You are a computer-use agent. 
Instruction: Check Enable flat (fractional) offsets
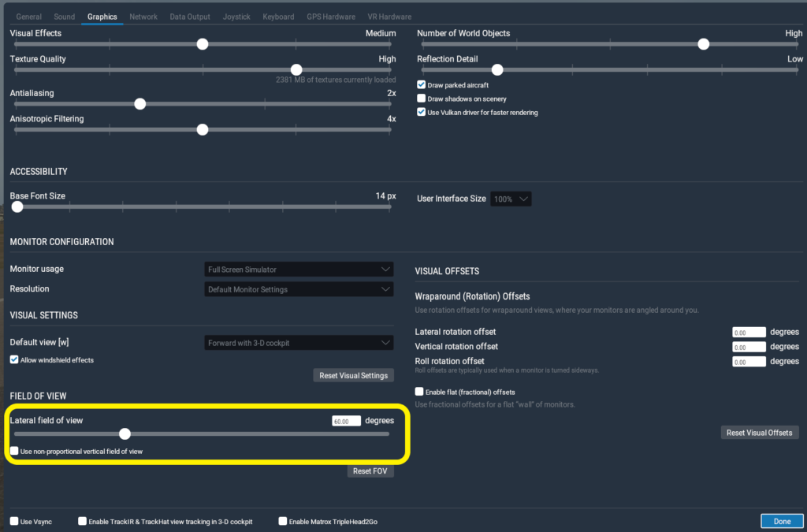pos(419,392)
